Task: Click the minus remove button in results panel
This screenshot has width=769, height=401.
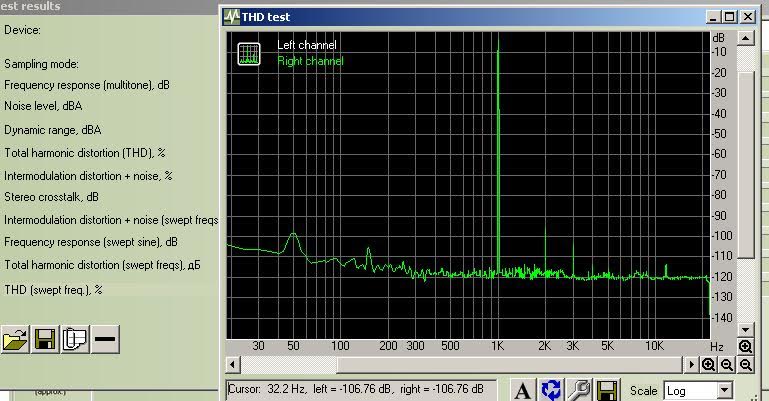Action: point(104,339)
